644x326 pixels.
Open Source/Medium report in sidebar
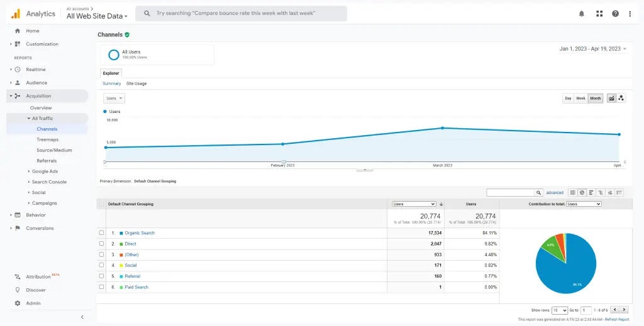54,150
